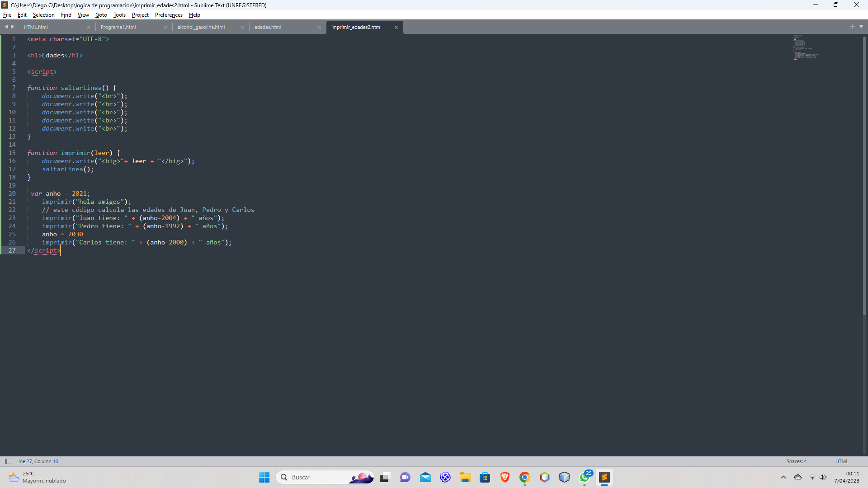
Task: Open the Goto menu
Action: (x=101, y=15)
